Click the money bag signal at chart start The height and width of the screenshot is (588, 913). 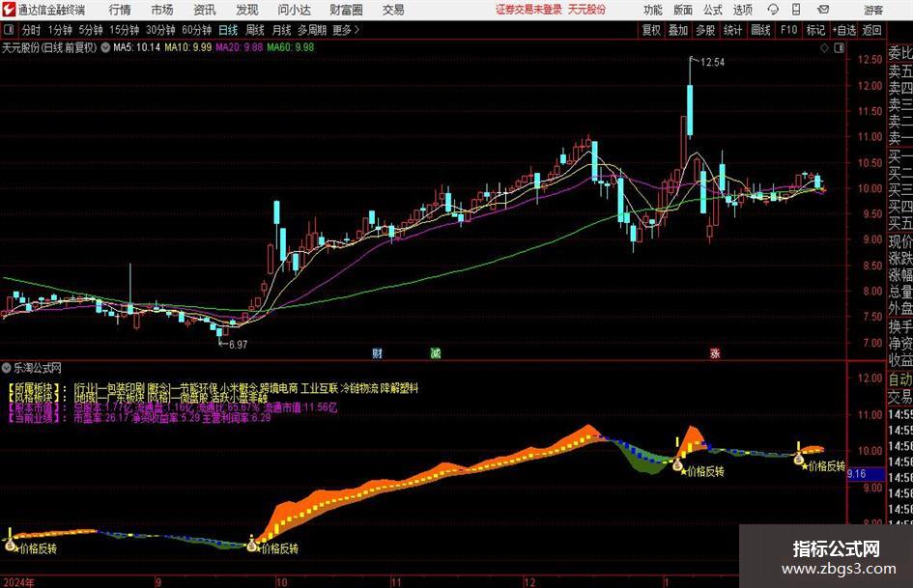pyautogui.click(x=10, y=545)
